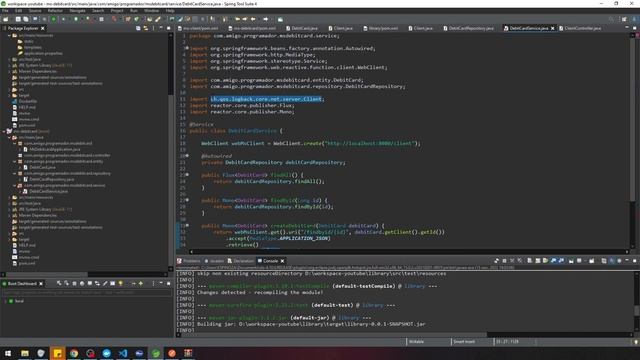Click the Save toolbar icon
This screenshot has height=360, width=640.
[18, 19]
